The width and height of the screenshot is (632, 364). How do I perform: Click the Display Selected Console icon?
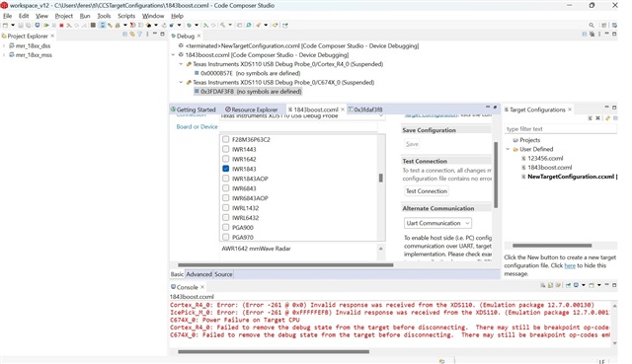[576, 285]
